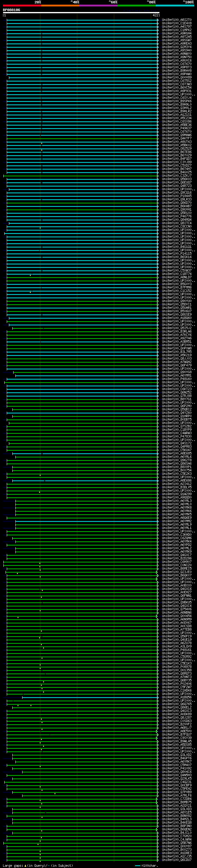Viewport: 197px width, 868px height.
Task: Select the UniRef100_C3YJ89 label
Action: coord(177,162)
